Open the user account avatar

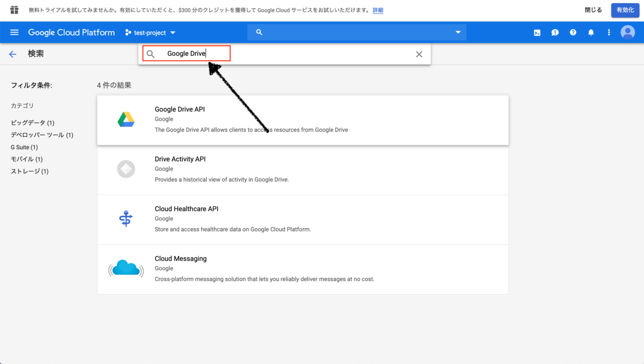coord(627,32)
